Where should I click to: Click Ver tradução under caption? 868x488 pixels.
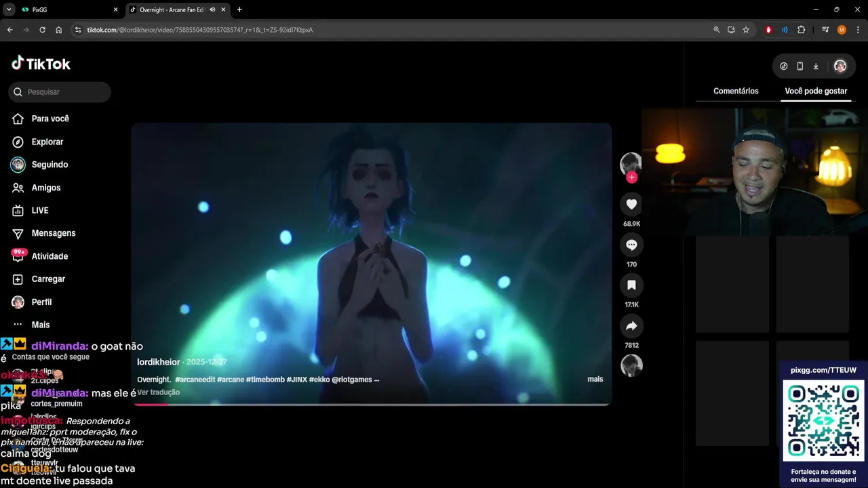coord(159,392)
